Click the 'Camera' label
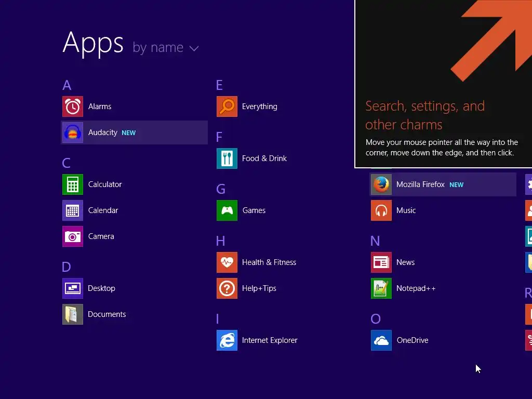 pos(101,236)
